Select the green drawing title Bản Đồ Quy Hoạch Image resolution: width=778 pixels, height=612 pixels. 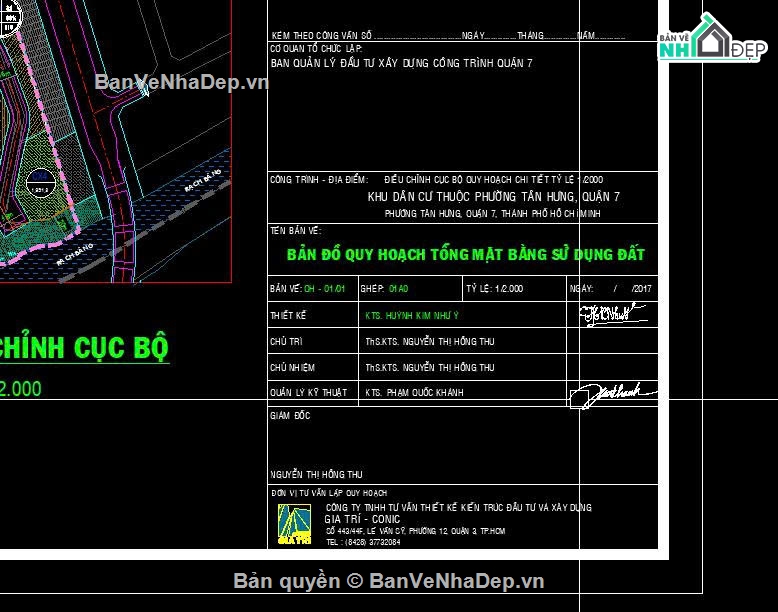(x=465, y=254)
